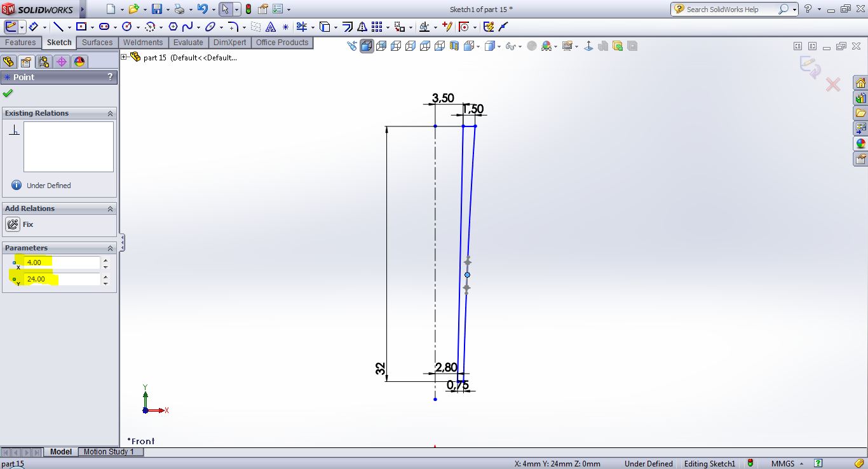This screenshot has width=868, height=469.
Task: Toggle the Rebuild traffic light icon
Action: point(248,9)
